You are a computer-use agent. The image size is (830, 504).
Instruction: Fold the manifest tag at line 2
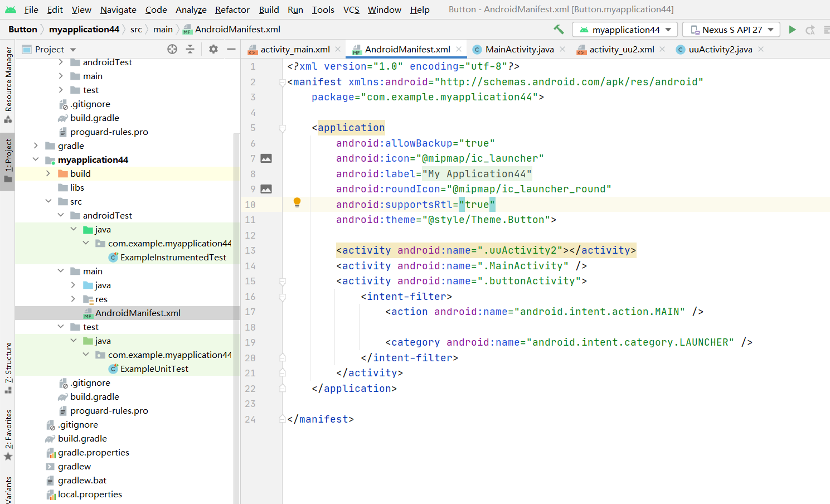pyautogui.click(x=283, y=83)
